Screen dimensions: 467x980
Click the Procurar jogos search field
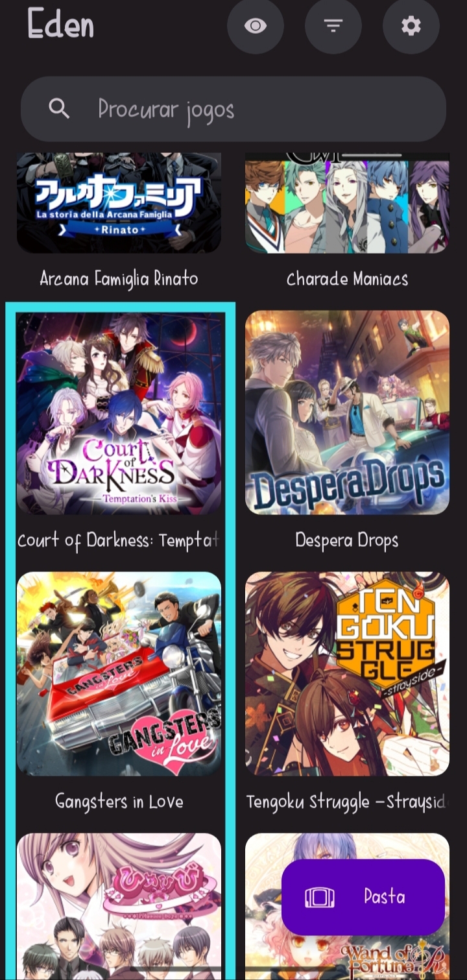pos(233,109)
